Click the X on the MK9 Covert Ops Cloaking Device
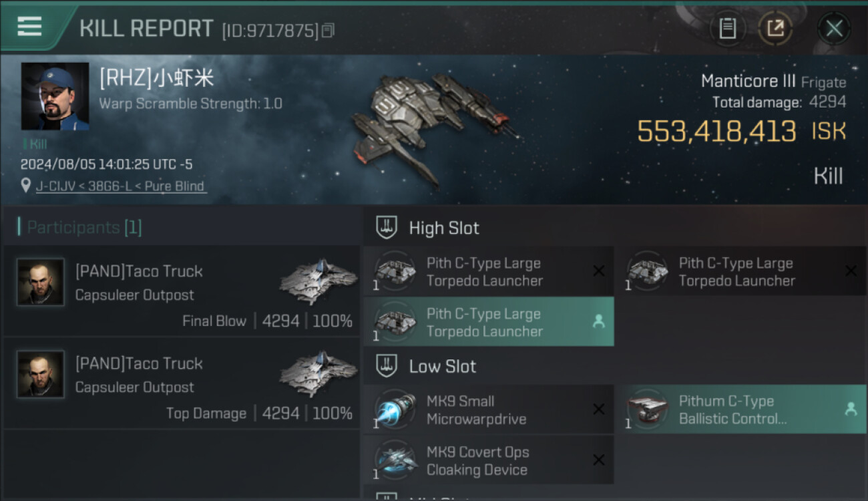Viewport: 868px width, 501px height. tap(599, 460)
